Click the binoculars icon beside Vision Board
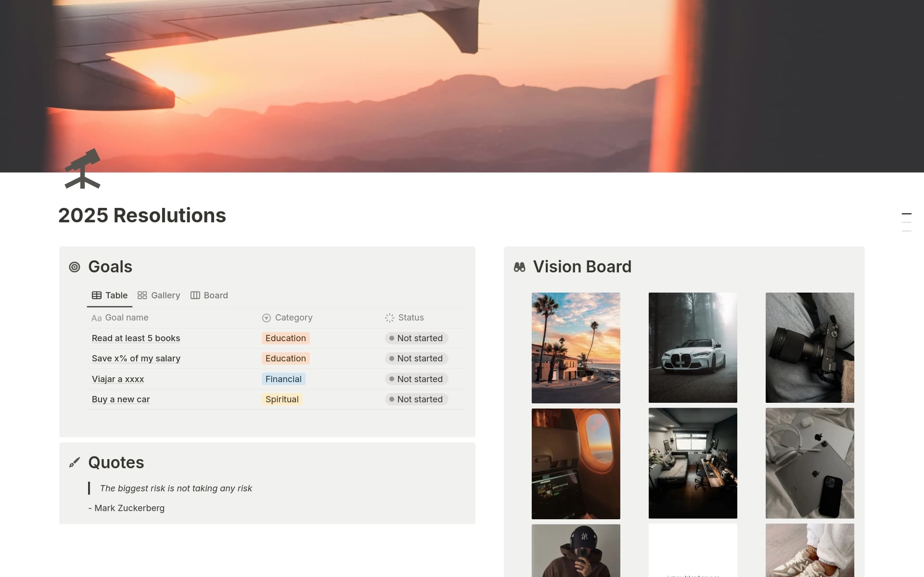Image resolution: width=924 pixels, height=577 pixels. pyautogui.click(x=519, y=267)
